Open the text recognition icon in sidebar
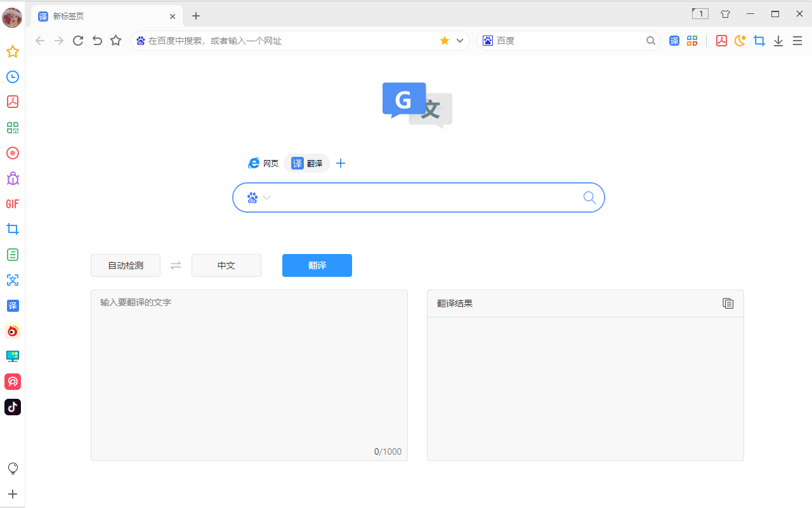 point(13,280)
